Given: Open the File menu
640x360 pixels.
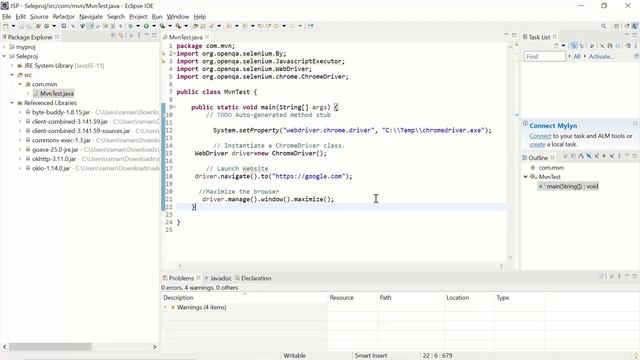Looking at the screenshot, I should coord(7,17).
